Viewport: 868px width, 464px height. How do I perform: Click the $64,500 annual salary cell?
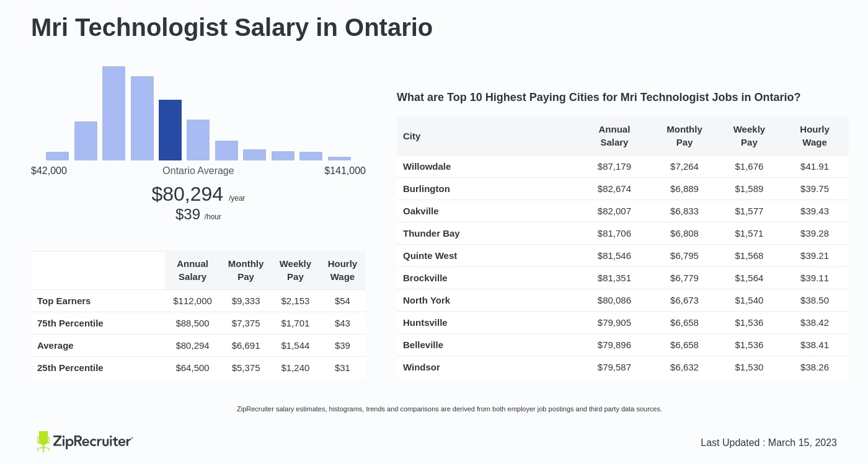pos(192,368)
